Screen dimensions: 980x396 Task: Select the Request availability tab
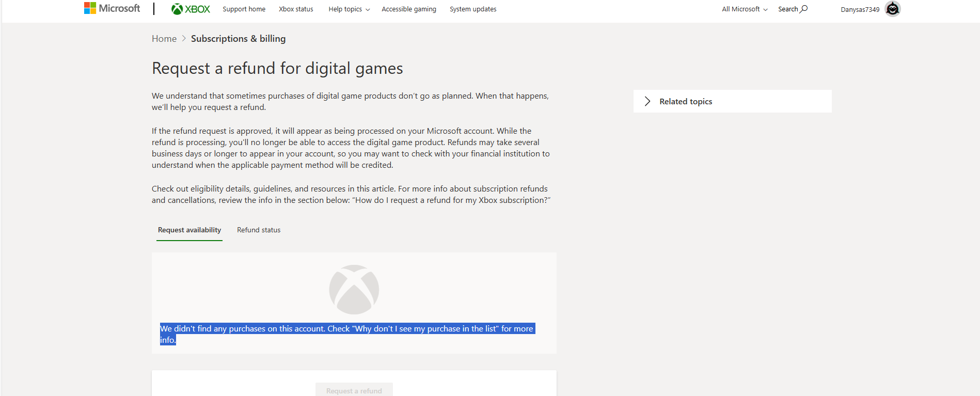189,230
